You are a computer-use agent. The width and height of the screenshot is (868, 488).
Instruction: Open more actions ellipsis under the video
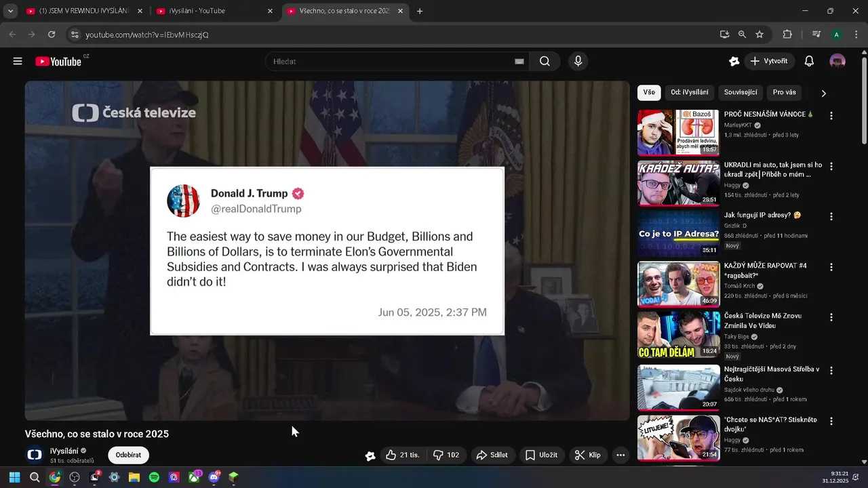(620, 455)
